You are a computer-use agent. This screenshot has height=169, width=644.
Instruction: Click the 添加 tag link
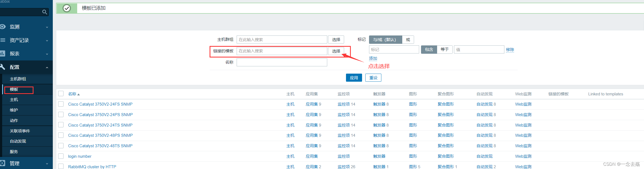pos(373,58)
